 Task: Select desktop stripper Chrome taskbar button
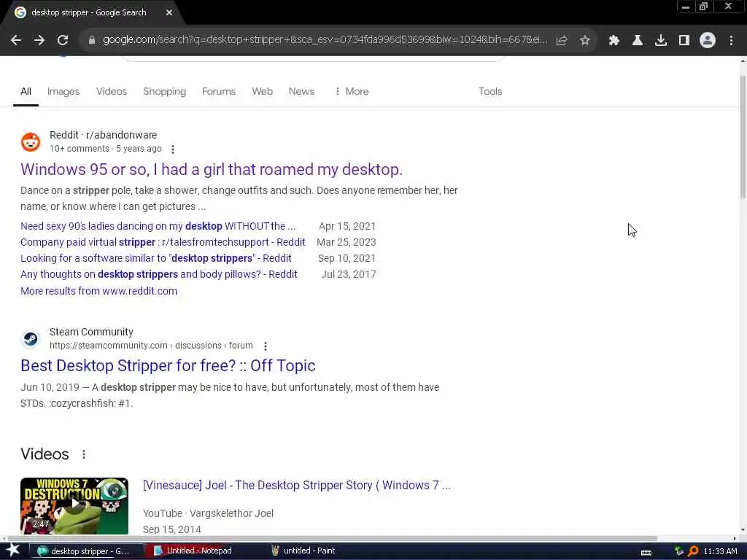click(x=87, y=551)
